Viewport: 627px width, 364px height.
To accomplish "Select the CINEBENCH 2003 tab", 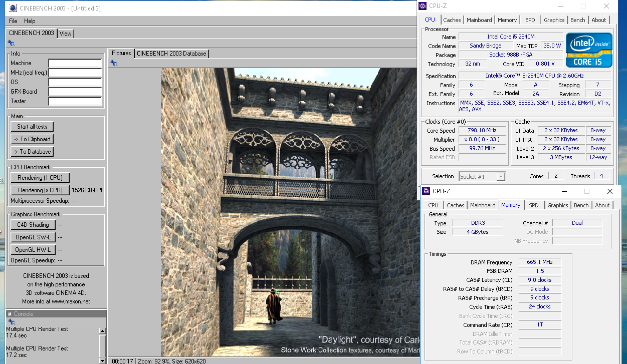I will pyautogui.click(x=32, y=33).
